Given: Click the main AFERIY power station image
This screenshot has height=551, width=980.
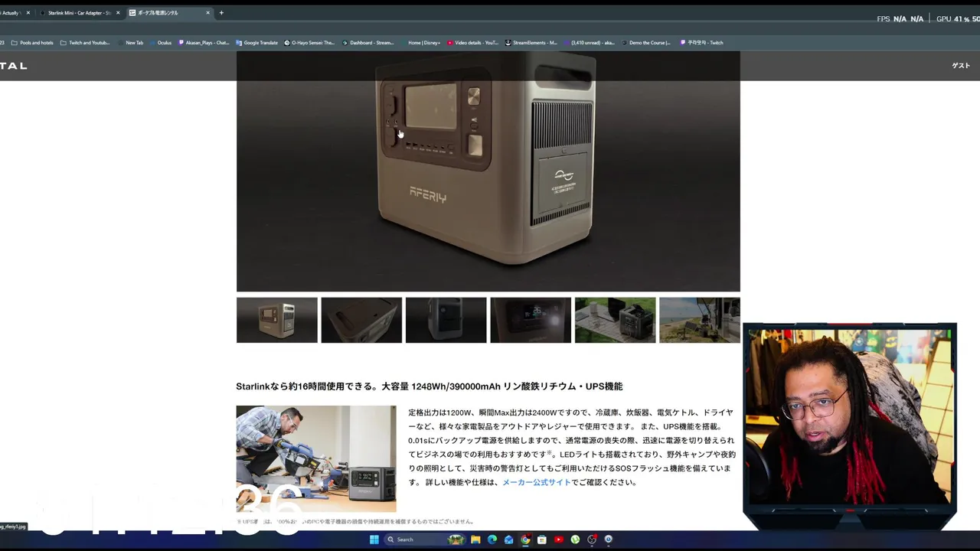Looking at the screenshot, I should pyautogui.click(x=488, y=171).
